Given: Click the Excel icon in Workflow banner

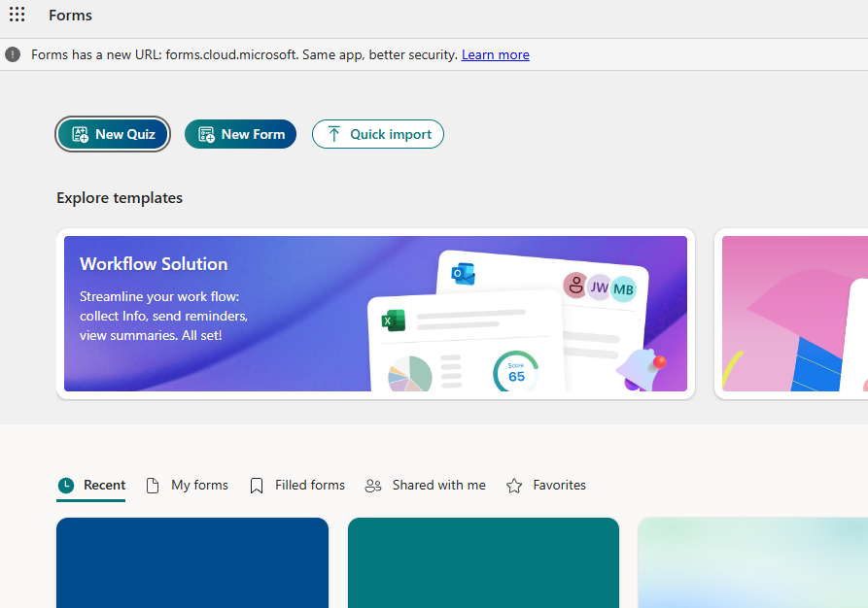Looking at the screenshot, I should (x=394, y=321).
